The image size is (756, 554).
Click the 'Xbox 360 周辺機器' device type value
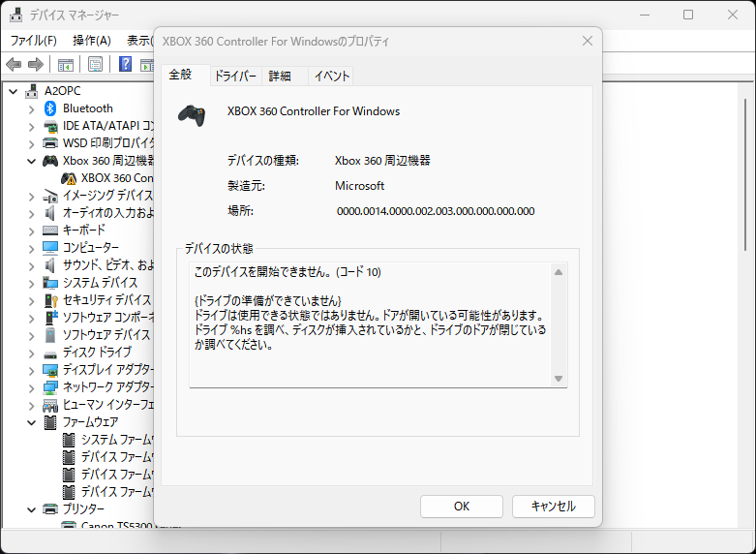click(382, 161)
